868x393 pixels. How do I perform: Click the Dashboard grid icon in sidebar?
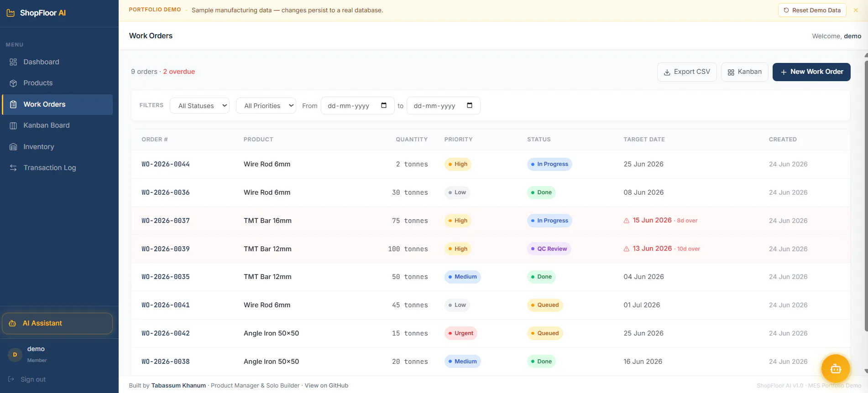click(13, 62)
